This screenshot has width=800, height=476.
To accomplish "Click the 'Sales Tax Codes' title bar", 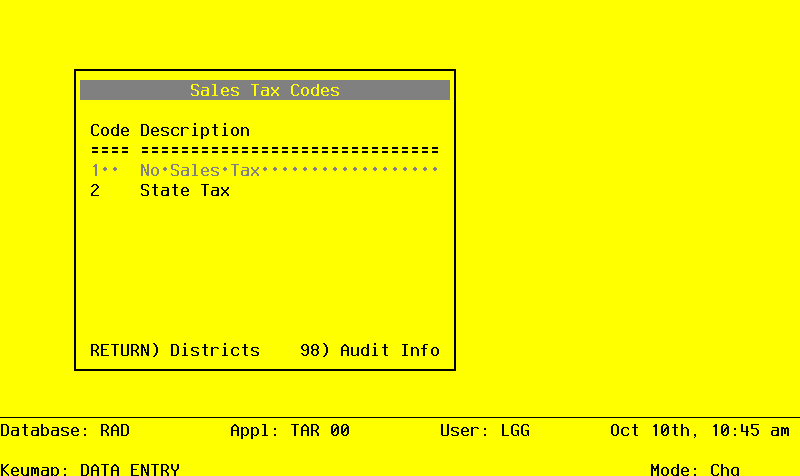I will point(265,90).
